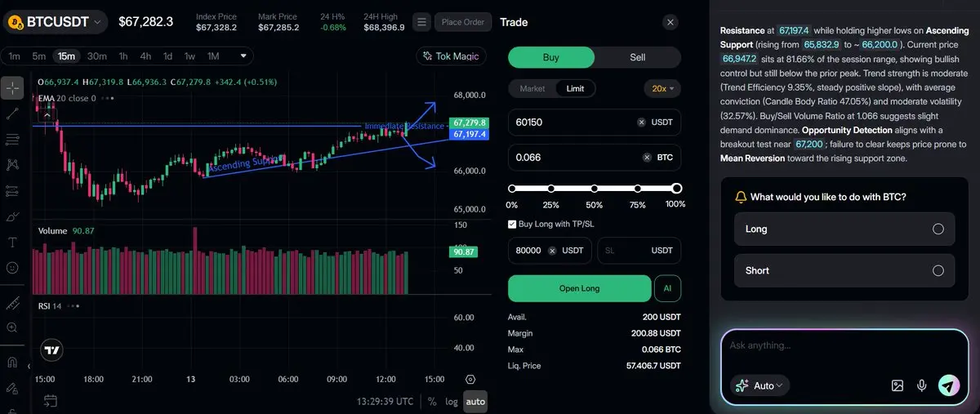The width and height of the screenshot is (980, 414).
Task: Open the RSI indicator more options
Action: click(74, 306)
